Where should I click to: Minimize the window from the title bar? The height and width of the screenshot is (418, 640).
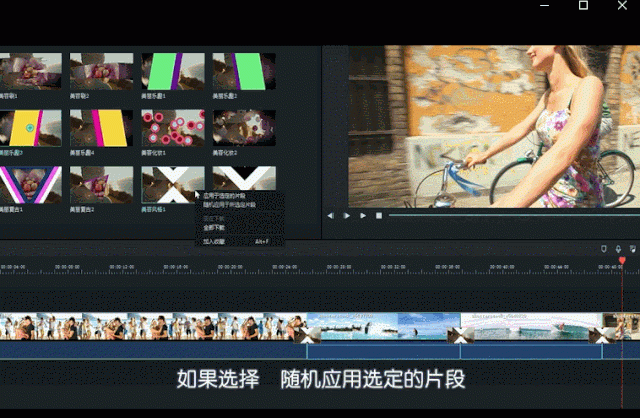pyautogui.click(x=544, y=5)
